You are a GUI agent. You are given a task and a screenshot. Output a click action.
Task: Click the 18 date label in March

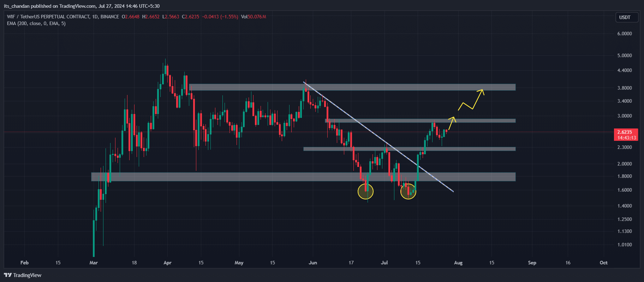tap(134, 263)
